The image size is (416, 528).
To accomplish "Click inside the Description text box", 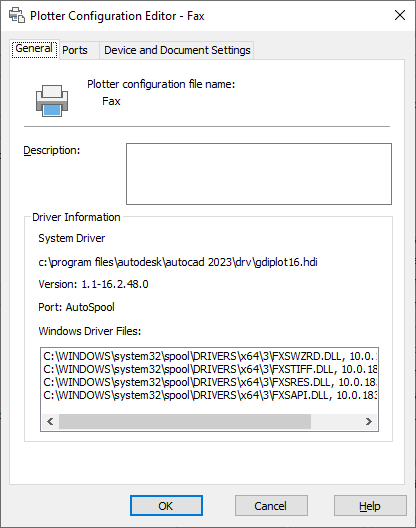I will (259, 174).
